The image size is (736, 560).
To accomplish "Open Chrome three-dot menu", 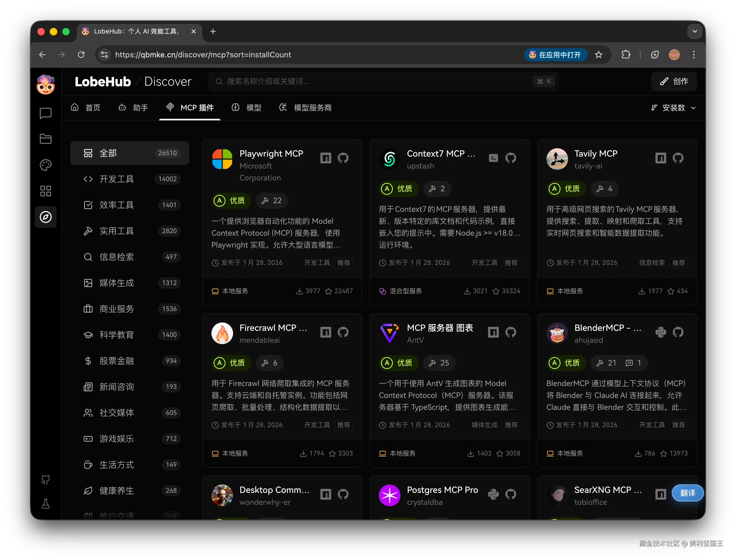I will (x=694, y=55).
